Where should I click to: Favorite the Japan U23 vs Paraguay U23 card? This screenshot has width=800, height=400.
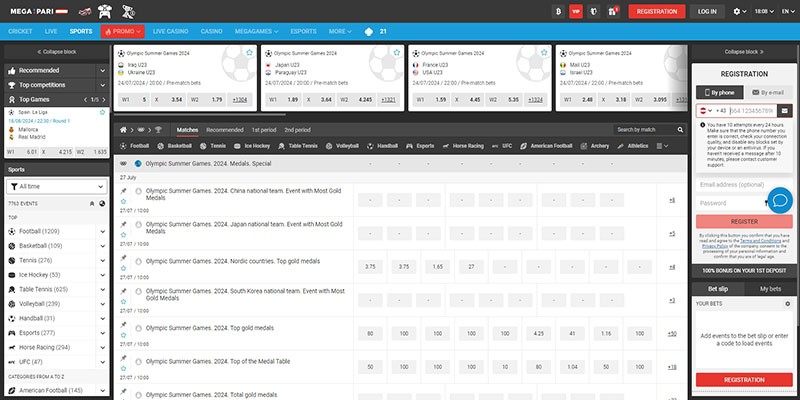[x=396, y=53]
